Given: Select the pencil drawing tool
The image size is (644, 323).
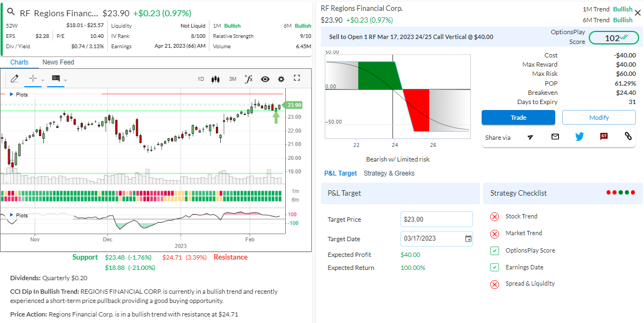Looking at the screenshot, I should (x=15, y=79).
